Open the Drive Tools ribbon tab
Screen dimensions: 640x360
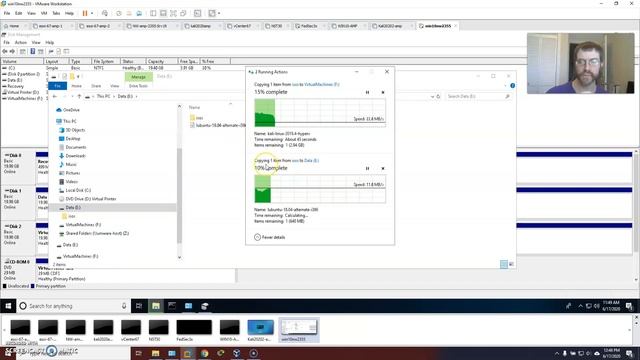click(138, 86)
